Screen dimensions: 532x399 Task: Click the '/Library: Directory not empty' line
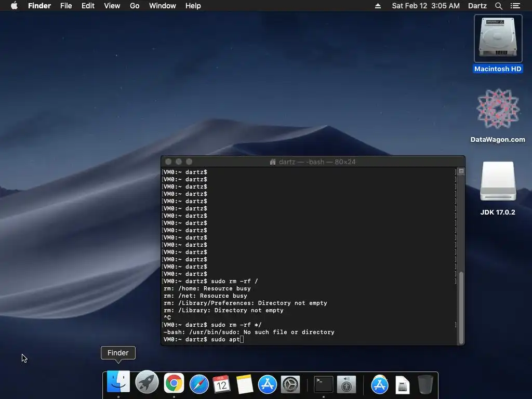tap(223, 311)
